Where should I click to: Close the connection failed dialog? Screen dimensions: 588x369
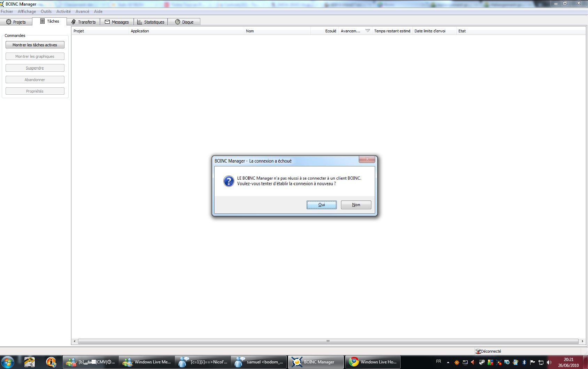click(367, 159)
